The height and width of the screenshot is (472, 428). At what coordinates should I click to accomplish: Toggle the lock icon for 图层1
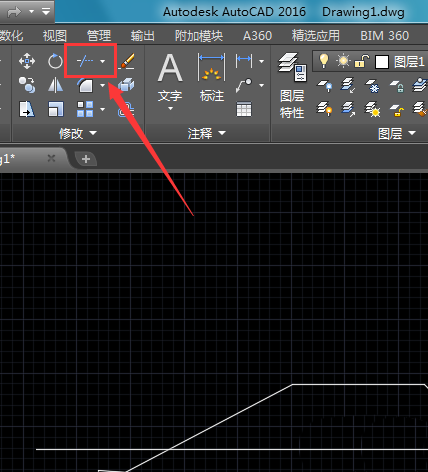pos(362,61)
